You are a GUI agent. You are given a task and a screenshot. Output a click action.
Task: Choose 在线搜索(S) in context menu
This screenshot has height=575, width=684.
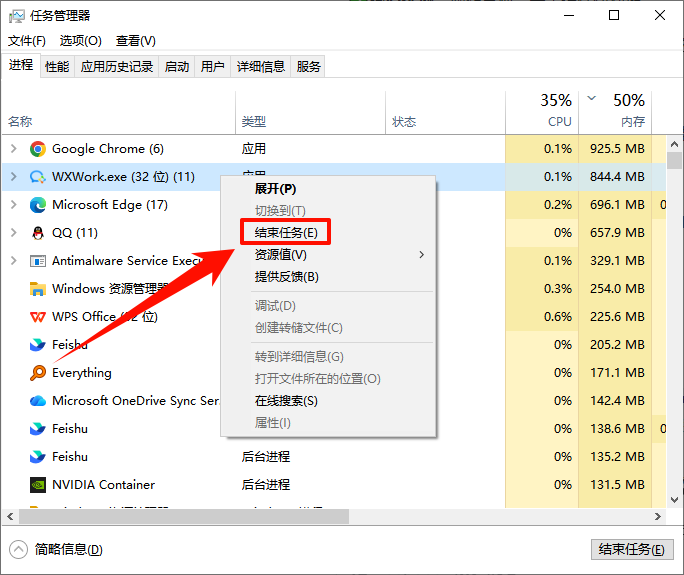(328, 401)
